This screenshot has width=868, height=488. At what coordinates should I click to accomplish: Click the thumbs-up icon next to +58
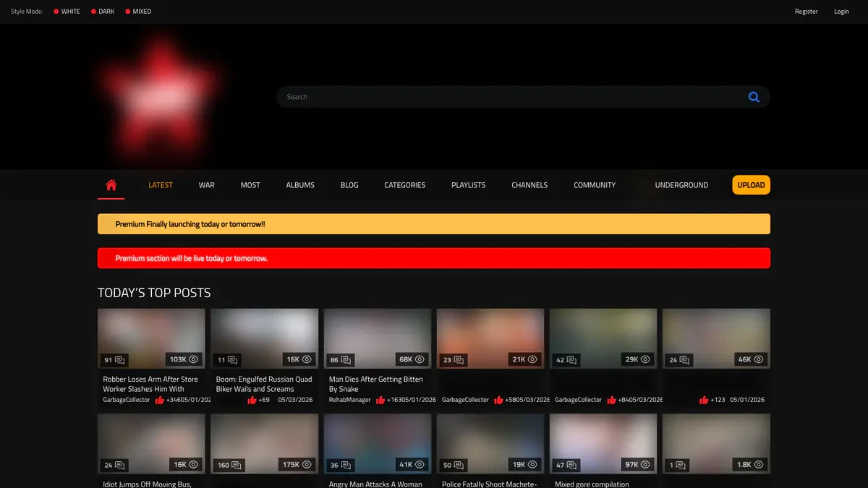pyautogui.click(x=499, y=400)
